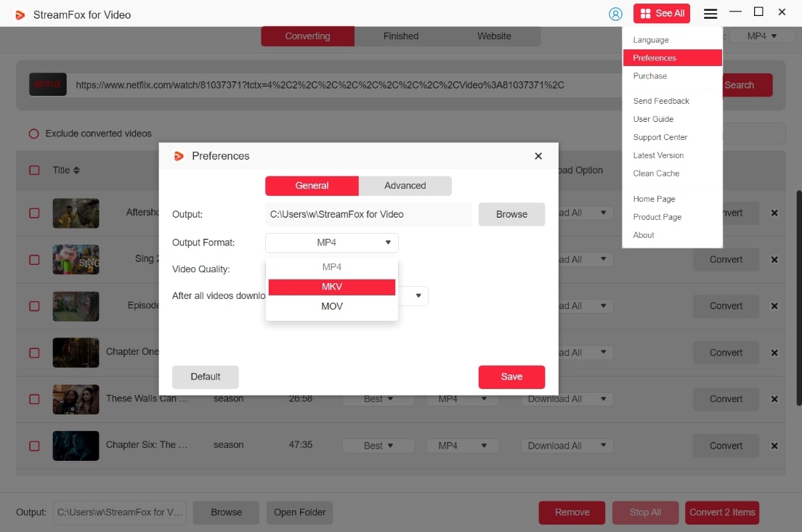The image size is (802, 532).
Task: Open the Website tab
Action: tap(493, 36)
